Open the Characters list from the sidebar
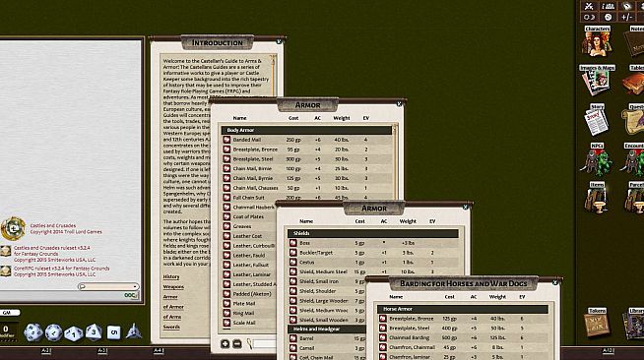Screen dimensions: 644x360 597,41
